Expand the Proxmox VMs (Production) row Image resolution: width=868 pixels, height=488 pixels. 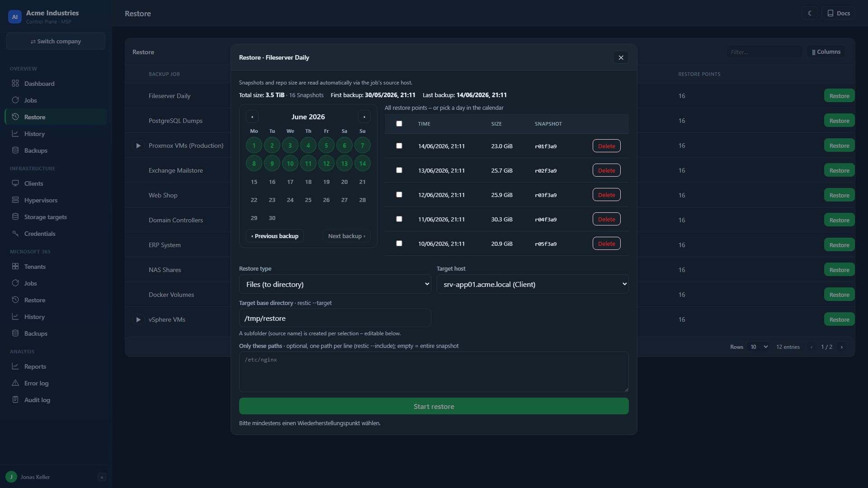coord(138,145)
